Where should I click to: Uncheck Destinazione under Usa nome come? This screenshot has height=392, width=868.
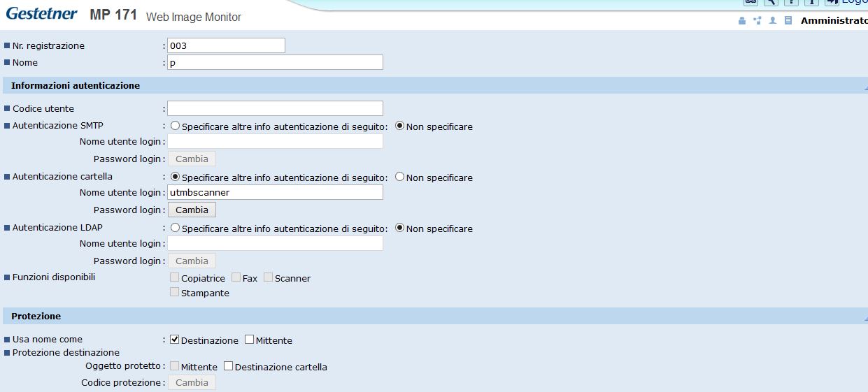click(175, 340)
